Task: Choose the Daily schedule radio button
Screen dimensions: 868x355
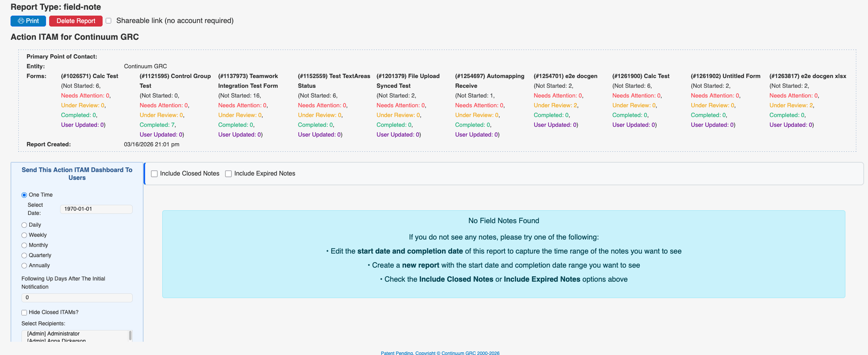Action: coord(24,225)
